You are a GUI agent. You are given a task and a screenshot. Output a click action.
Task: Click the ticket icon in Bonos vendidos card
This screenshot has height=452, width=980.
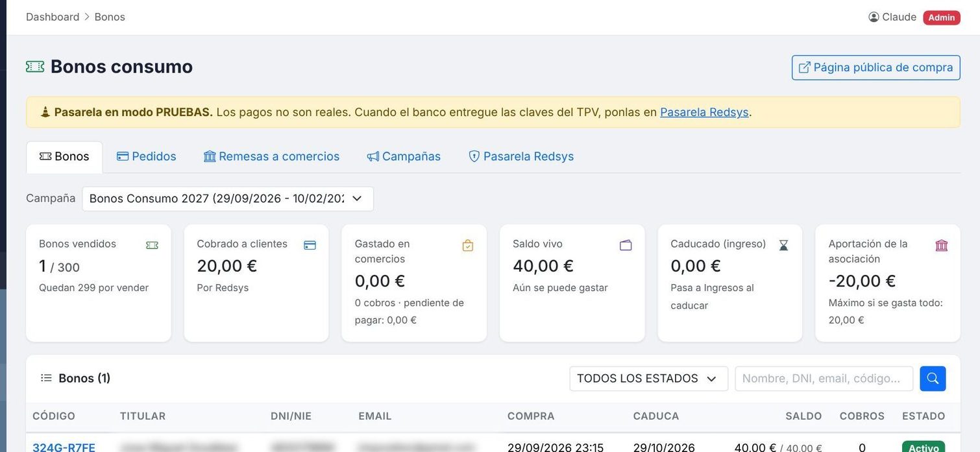click(152, 245)
